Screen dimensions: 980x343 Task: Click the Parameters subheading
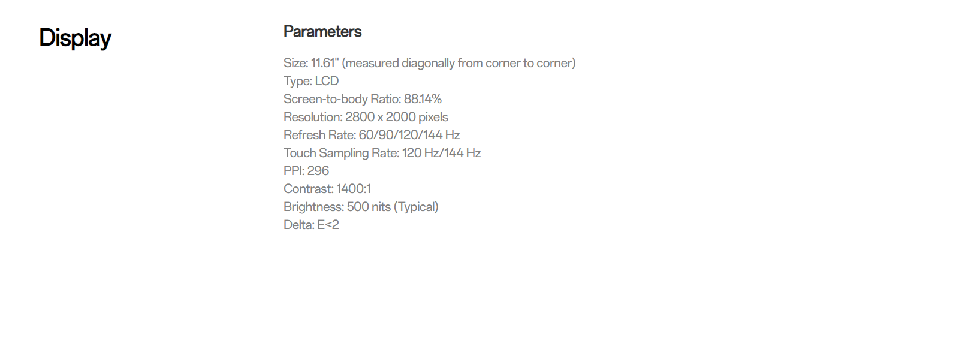[x=322, y=32]
